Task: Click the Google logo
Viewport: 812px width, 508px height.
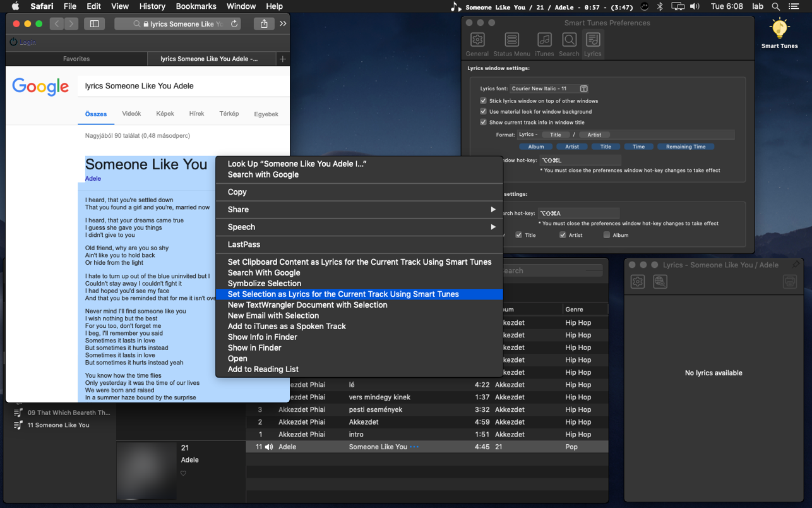Action: [40, 87]
